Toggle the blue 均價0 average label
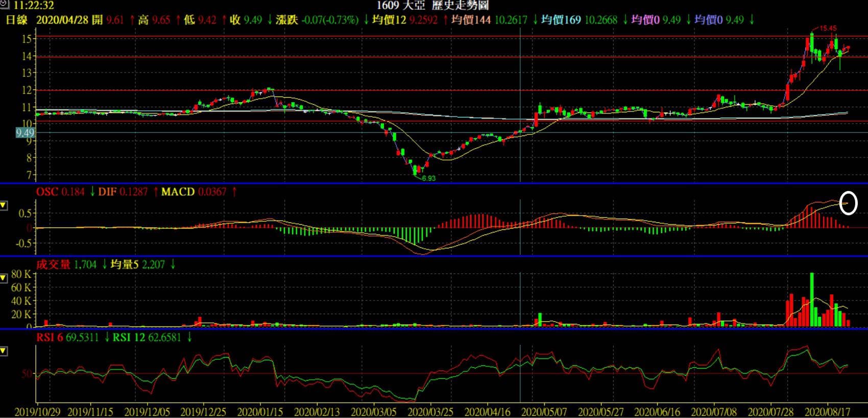This screenshot has height=418, width=868. coord(709,20)
